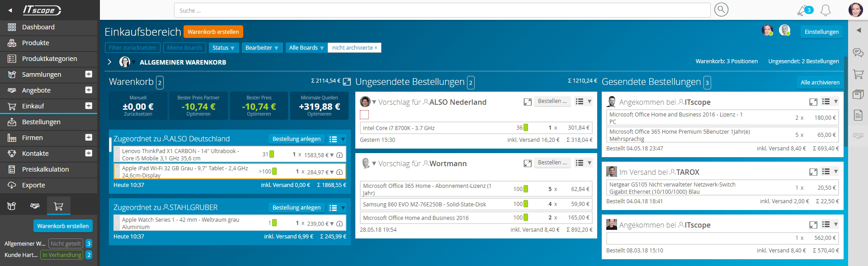Open the Bearbeiter filter dropdown
This screenshot has height=266, width=868.
tap(262, 48)
